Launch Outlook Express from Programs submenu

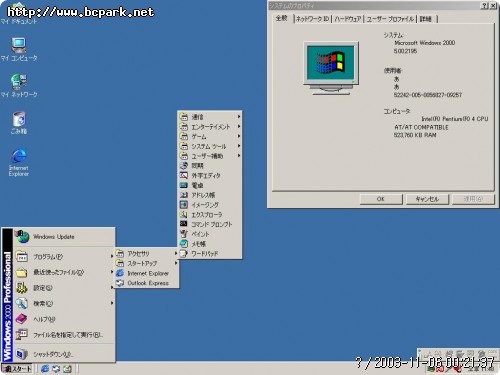(x=147, y=283)
